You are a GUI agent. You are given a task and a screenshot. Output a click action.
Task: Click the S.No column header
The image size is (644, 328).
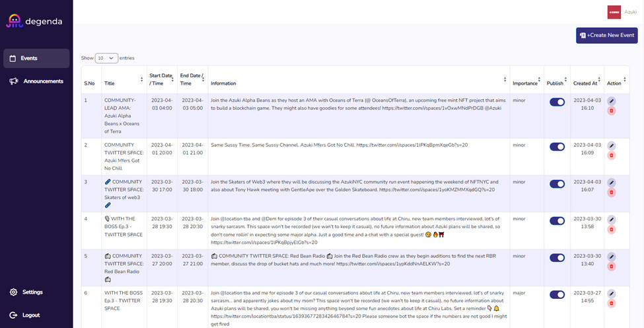(x=91, y=80)
